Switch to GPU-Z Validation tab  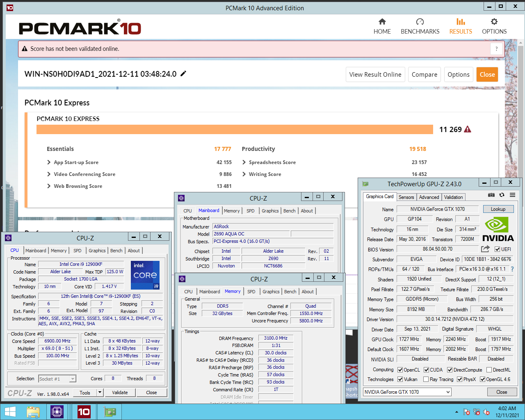454,197
